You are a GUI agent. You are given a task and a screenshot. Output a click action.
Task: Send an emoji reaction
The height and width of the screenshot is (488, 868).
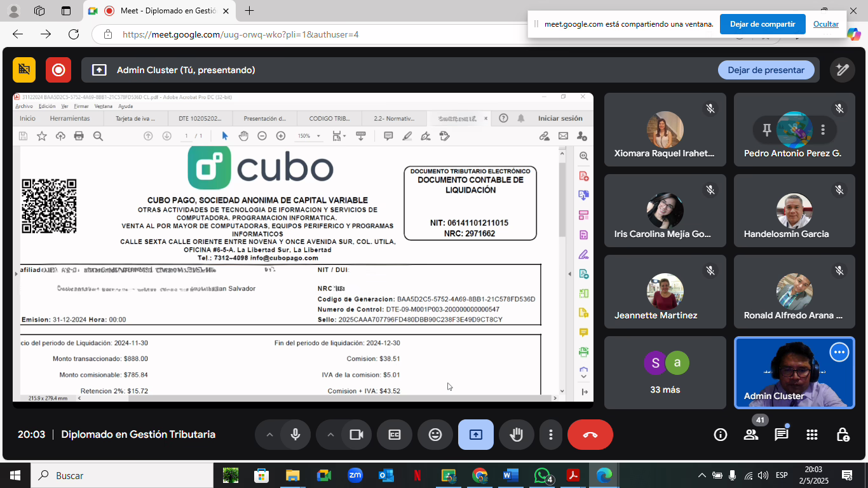coord(435,435)
